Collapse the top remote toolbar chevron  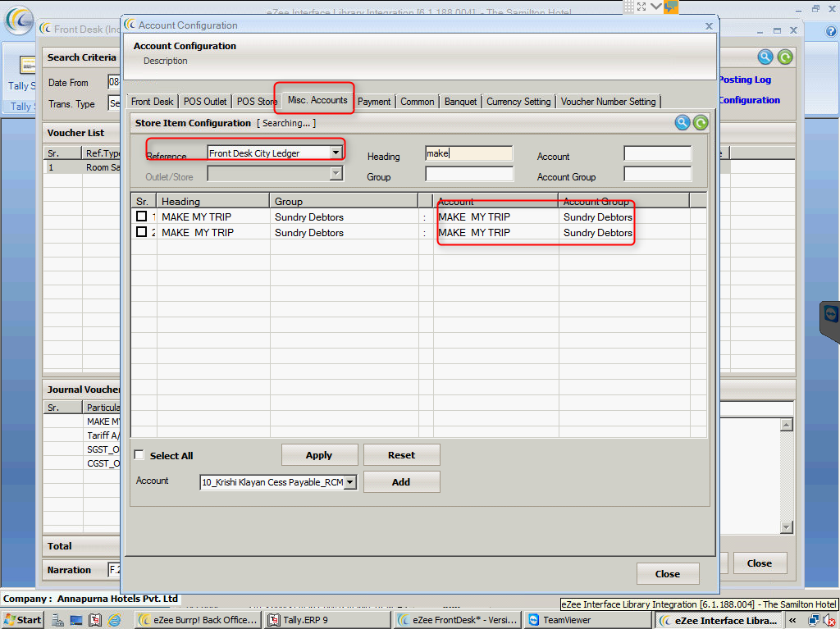655,7
